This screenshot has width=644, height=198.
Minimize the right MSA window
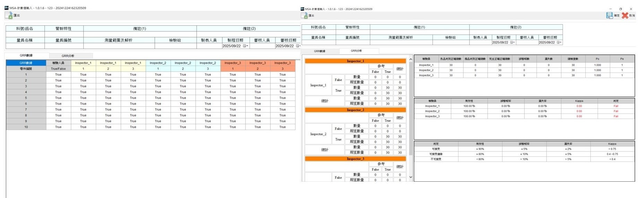(610, 9)
